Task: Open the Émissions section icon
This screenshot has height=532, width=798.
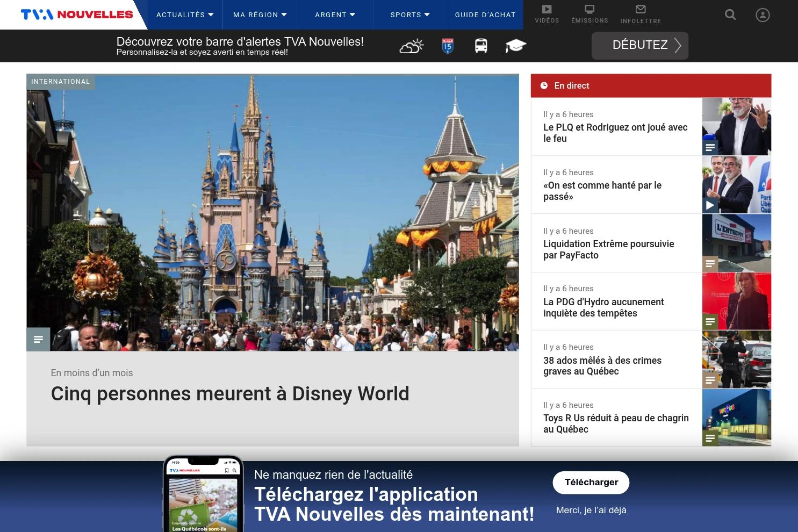Action: pos(589,9)
